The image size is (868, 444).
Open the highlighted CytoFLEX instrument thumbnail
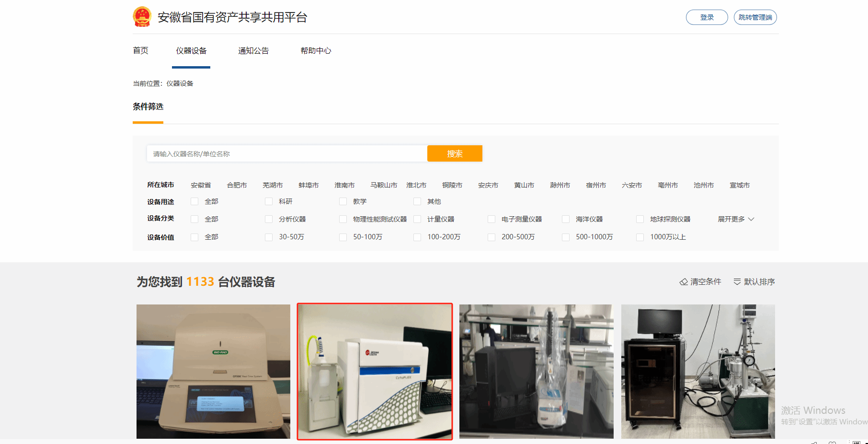[375, 371]
